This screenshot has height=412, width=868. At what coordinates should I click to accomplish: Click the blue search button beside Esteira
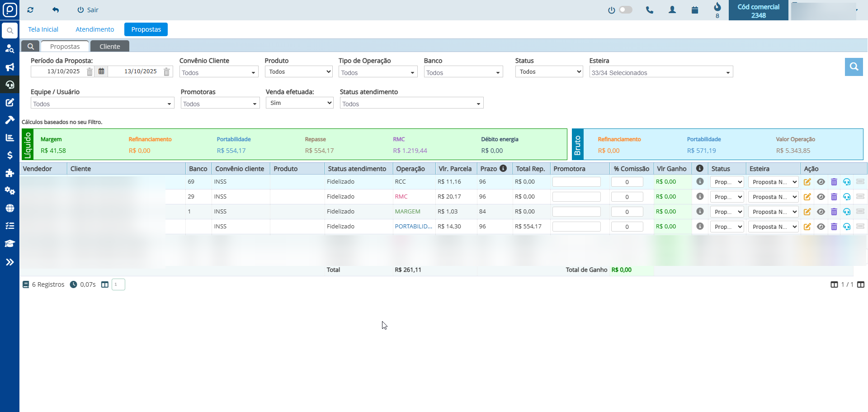[854, 67]
